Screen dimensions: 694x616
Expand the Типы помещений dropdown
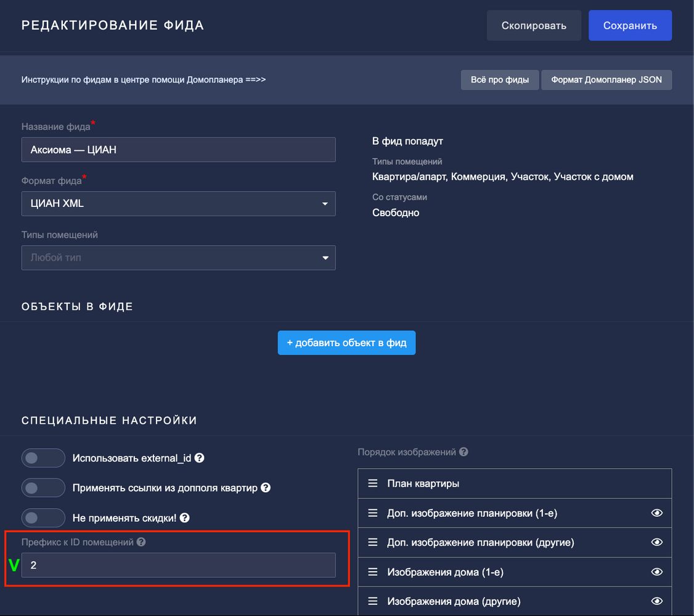point(178,258)
